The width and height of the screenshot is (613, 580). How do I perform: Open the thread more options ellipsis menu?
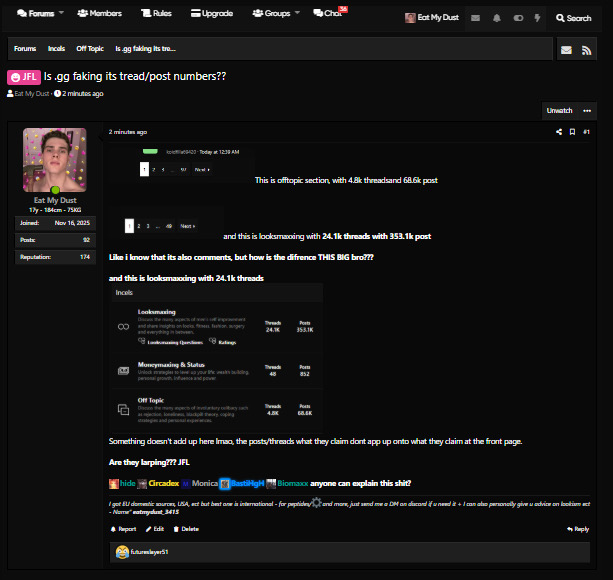(x=588, y=110)
